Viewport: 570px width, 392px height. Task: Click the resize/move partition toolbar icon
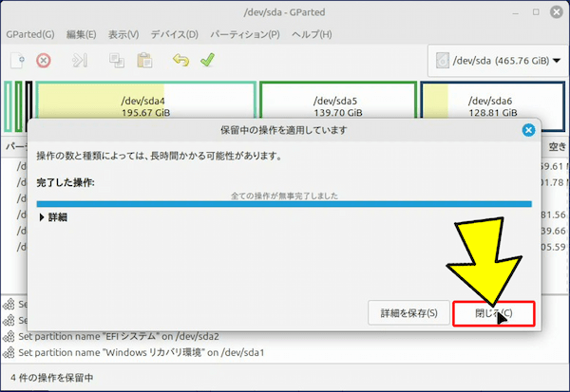(x=80, y=60)
